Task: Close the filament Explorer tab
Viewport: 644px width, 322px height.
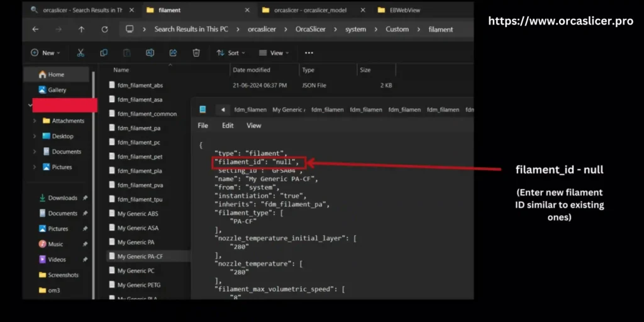Action: coord(247,10)
